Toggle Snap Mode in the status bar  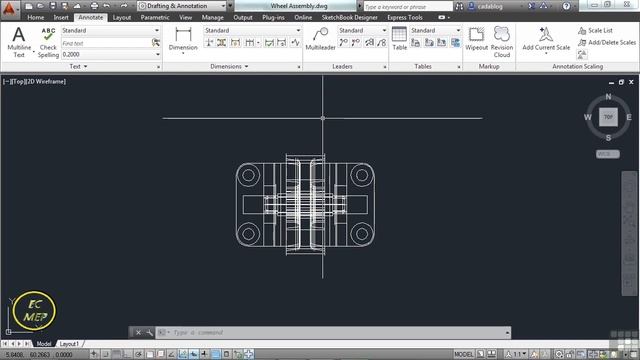[x=106, y=354]
